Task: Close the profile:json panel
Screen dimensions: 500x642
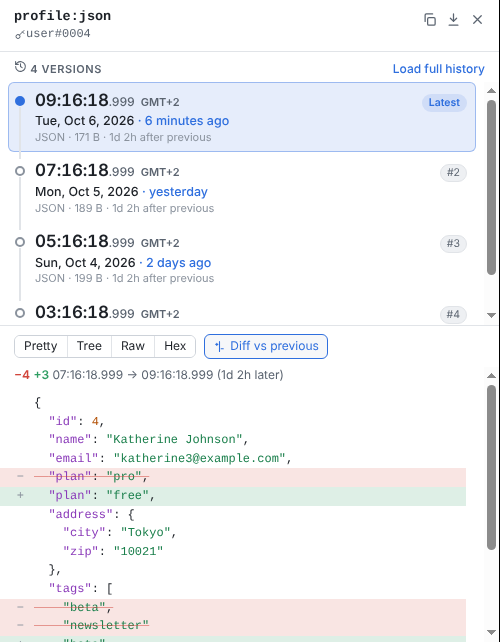Action: pos(477,19)
